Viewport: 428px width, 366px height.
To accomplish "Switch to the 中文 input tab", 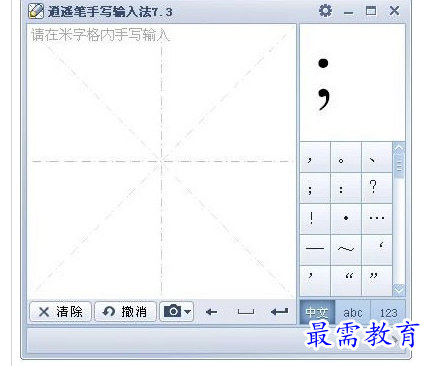I will [x=317, y=312].
